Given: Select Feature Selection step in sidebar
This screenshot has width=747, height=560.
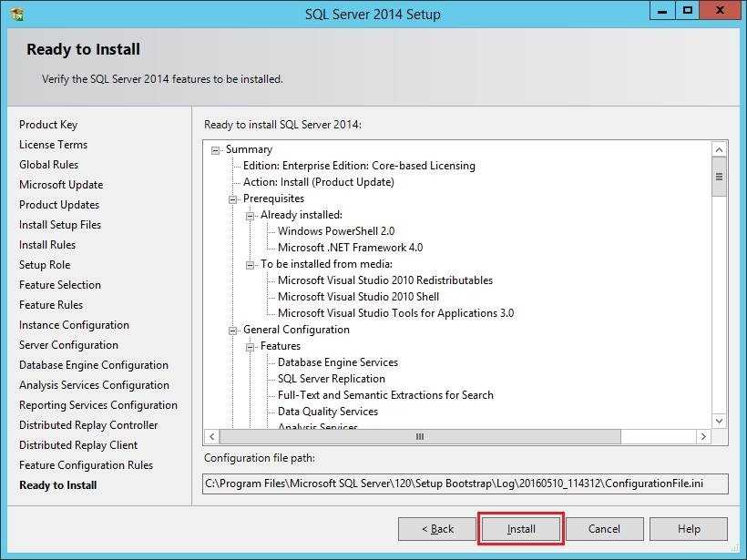Looking at the screenshot, I should (x=60, y=285).
